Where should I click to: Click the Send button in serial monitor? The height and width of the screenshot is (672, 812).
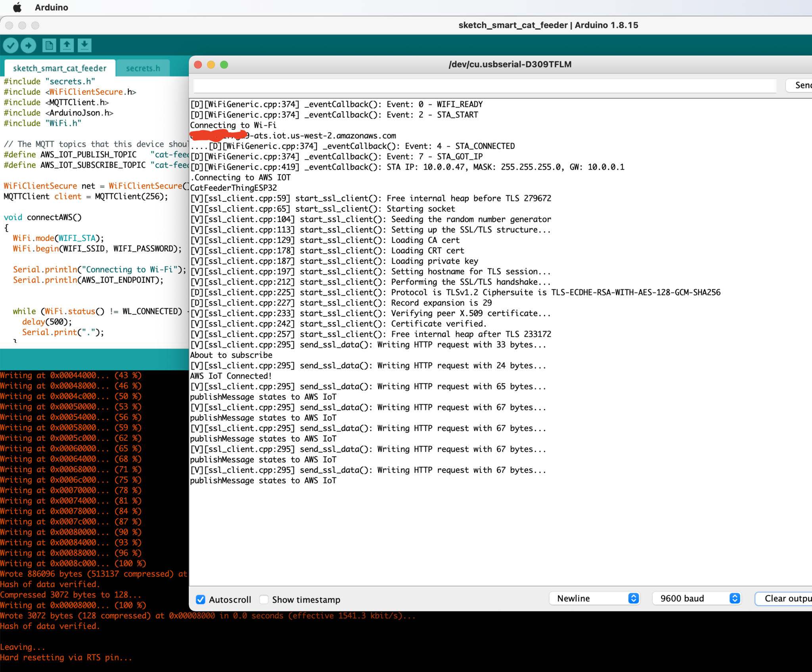[799, 85]
